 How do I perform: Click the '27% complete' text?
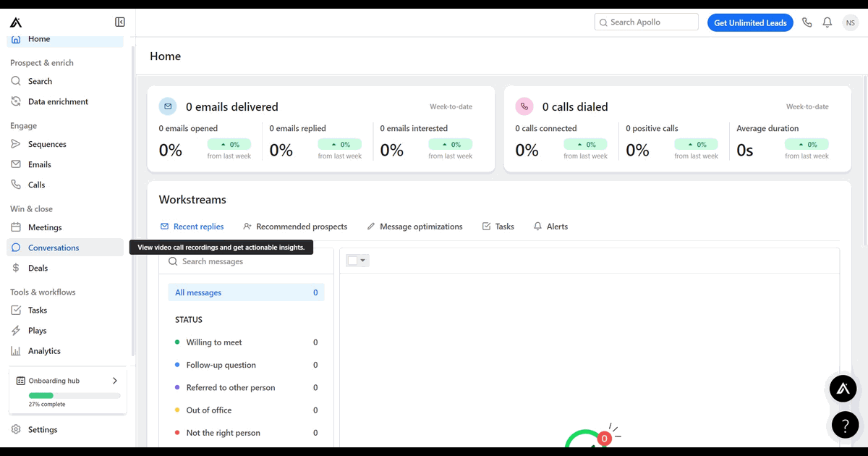(x=47, y=405)
